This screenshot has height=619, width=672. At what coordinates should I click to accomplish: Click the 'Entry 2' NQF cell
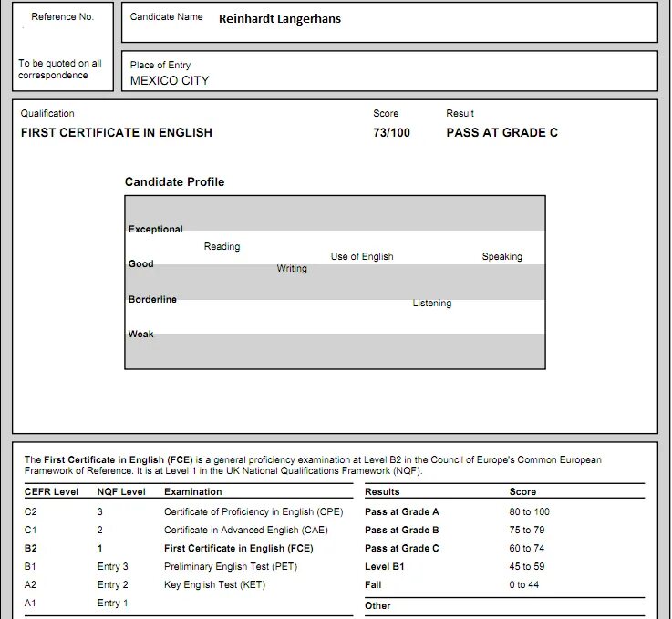click(x=113, y=584)
